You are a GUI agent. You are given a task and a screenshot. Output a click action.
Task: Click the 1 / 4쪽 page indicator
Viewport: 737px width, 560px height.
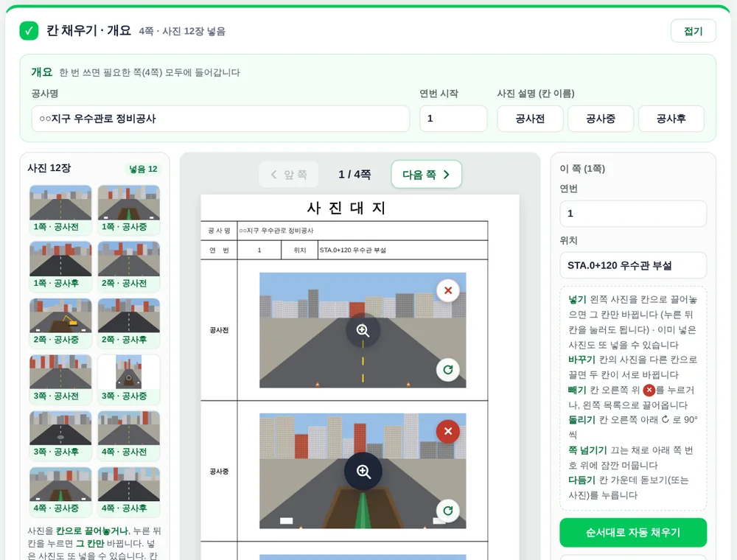tap(354, 175)
